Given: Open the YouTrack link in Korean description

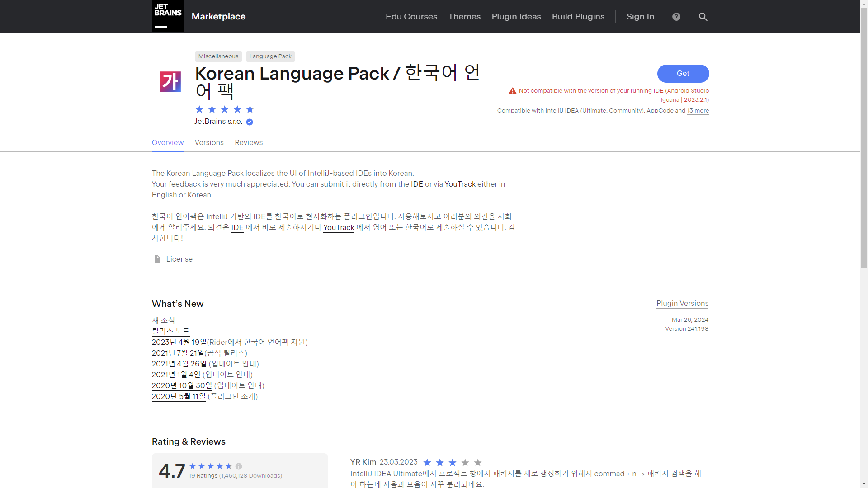Looking at the screenshot, I should coord(339,228).
